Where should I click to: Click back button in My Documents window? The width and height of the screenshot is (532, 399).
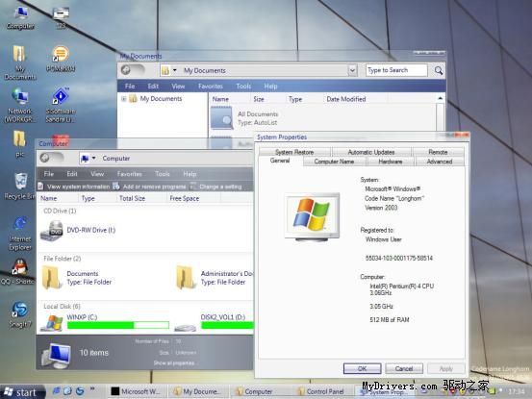[x=126, y=70]
